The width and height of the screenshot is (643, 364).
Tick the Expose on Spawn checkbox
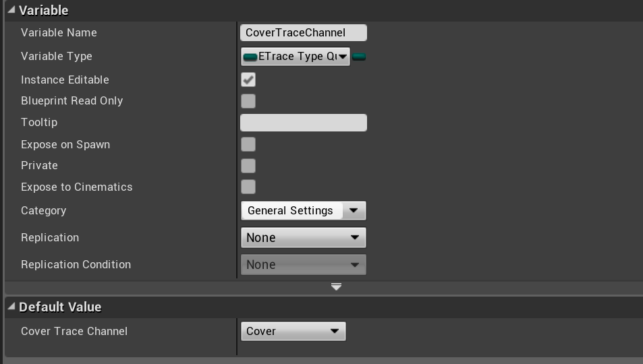(248, 144)
